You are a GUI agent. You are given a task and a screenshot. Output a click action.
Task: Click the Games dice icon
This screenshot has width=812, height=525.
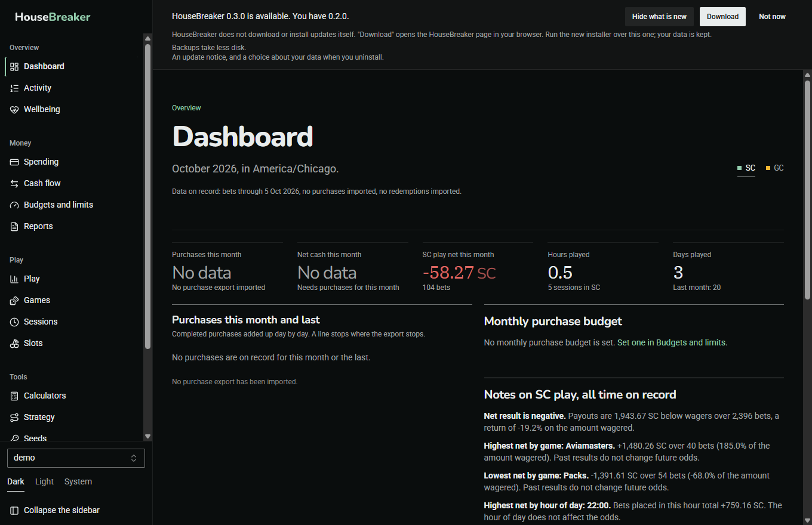[14, 300]
